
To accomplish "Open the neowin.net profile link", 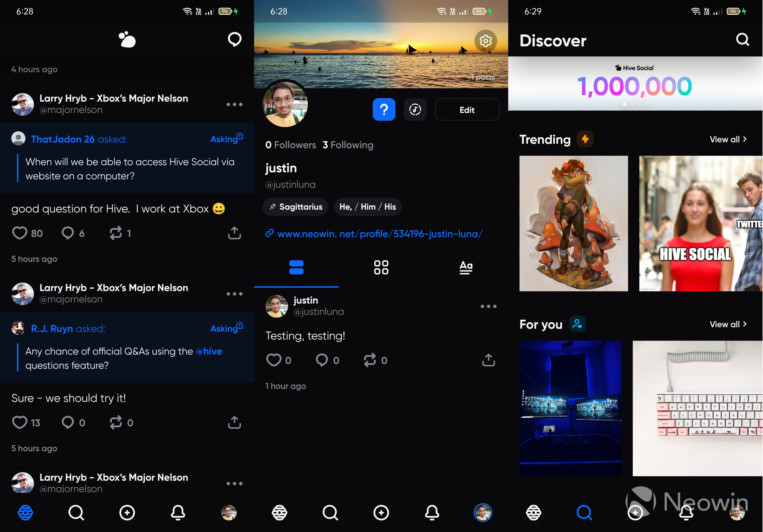I will (x=380, y=234).
